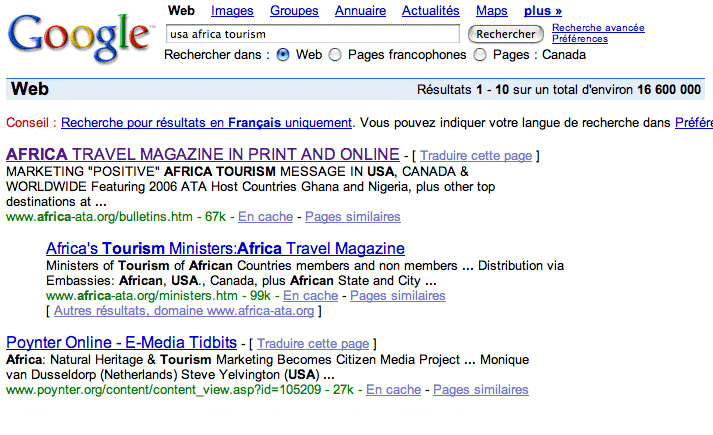Focus the search query text field
Screen dimensions: 713x435
click(x=312, y=34)
